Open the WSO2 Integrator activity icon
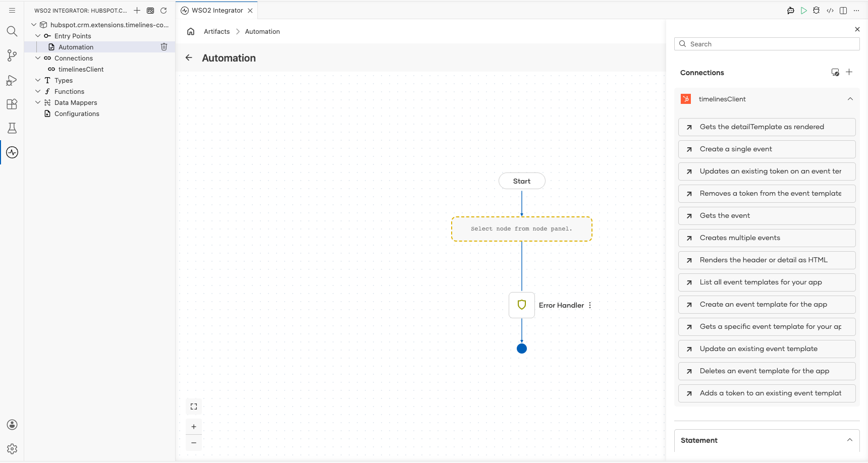868x463 pixels. [12, 152]
